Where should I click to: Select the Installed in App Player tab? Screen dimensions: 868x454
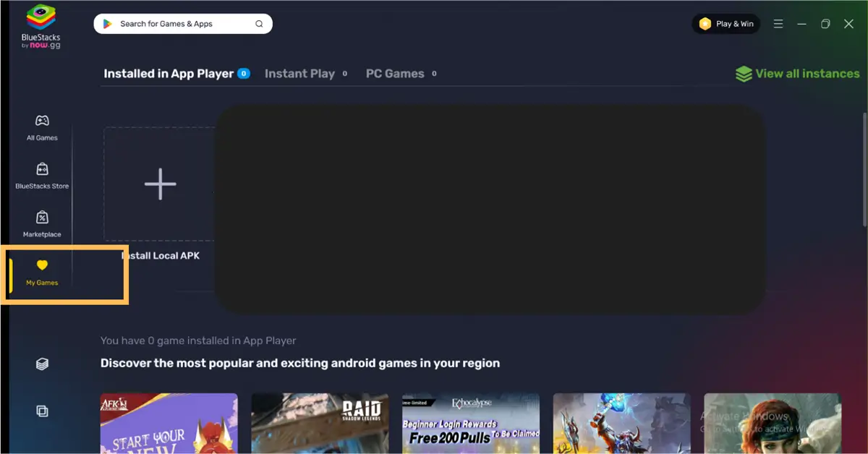pos(169,74)
